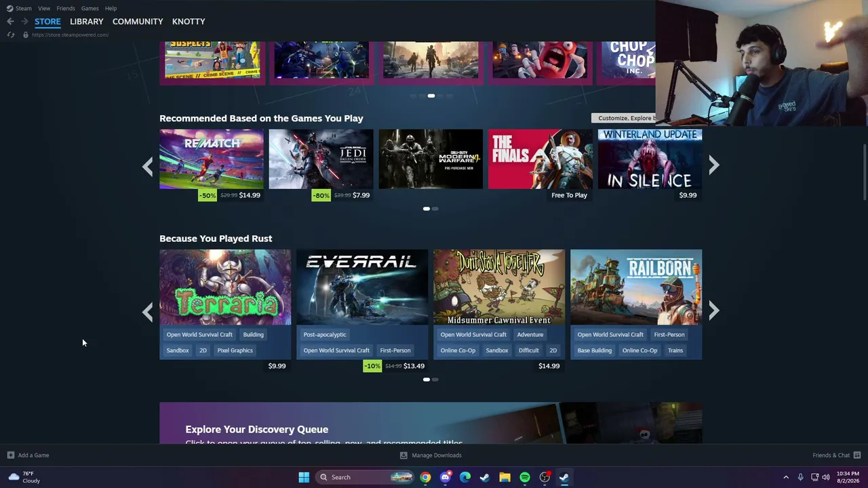The width and height of the screenshot is (868, 488).
Task: Click the Manage Downloads icon
Action: point(403,455)
